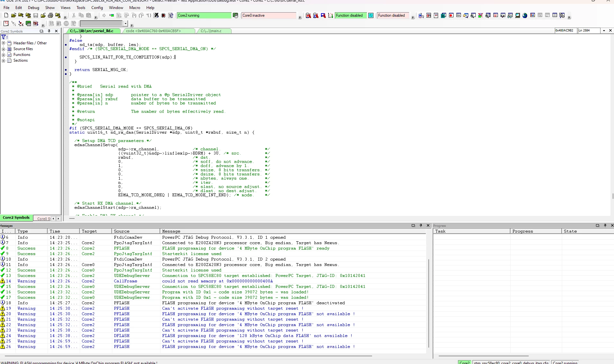
Task: Open the Config menu
Action: (97, 7)
